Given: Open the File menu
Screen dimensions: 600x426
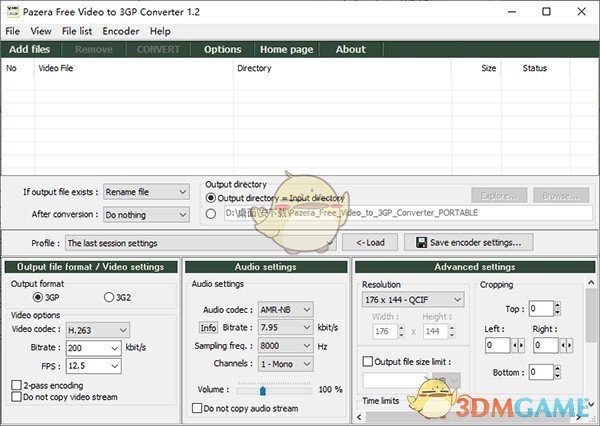Looking at the screenshot, I should [x=13, y=31].
